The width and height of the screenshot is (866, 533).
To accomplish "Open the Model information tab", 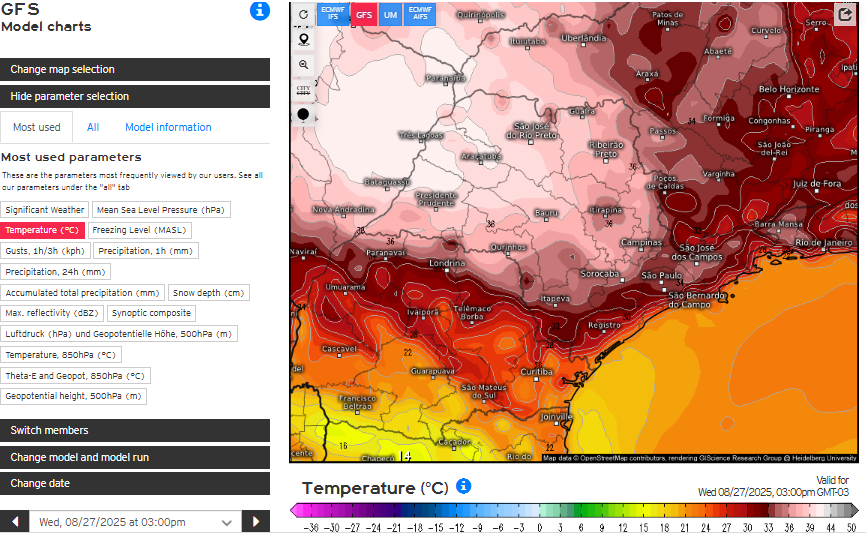I will (168, 127).
